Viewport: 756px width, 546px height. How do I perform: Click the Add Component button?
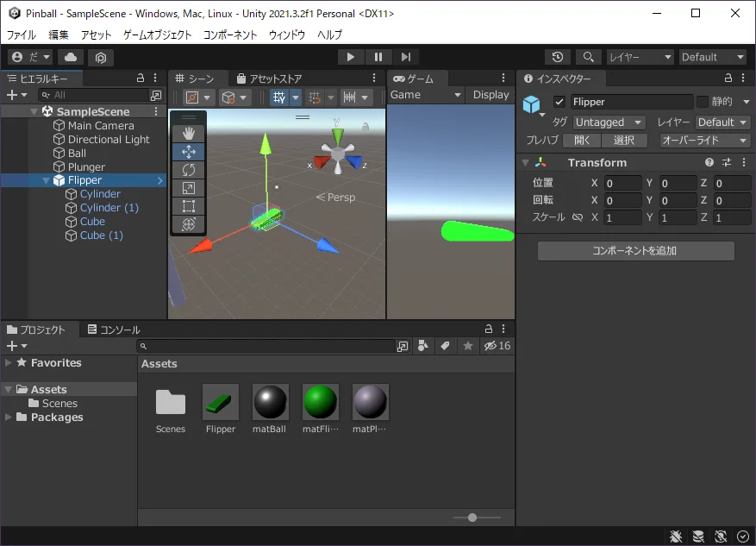pos(635,251)
